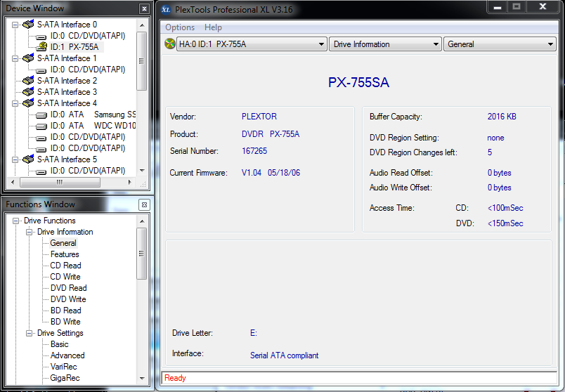Viewport: 565px width, 392px height.
Task: Click the S-ATA Interface 4 controller icon
Action: tap(28, 103)
